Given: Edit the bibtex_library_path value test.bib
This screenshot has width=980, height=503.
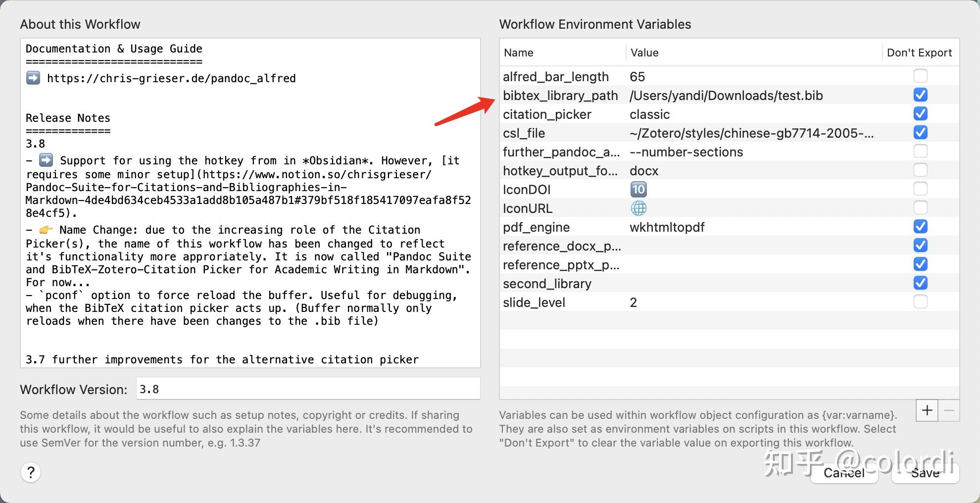Looking at the screenshot, I should point(726,96).
